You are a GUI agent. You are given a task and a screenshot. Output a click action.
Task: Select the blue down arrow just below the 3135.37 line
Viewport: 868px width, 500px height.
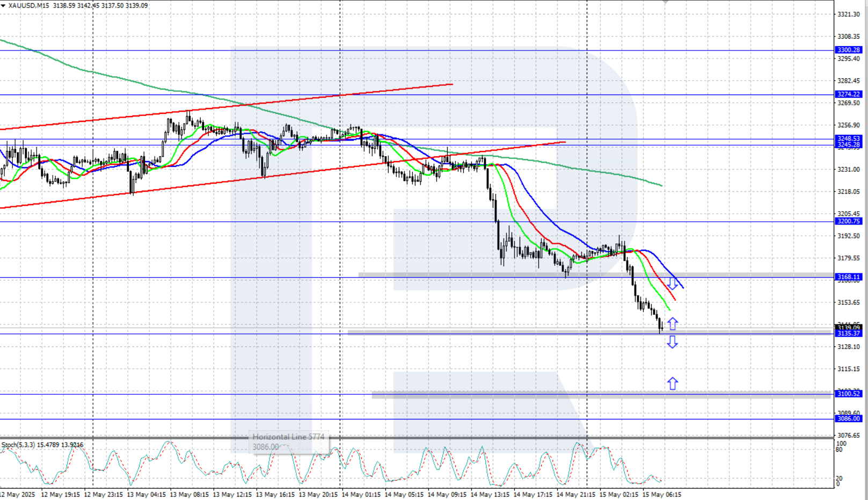tap(672, 342)
